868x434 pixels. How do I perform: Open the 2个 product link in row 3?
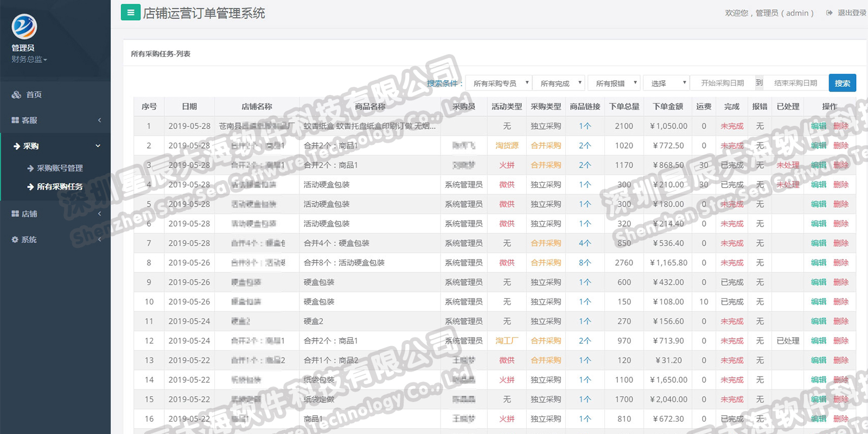(x=585, y=165)
